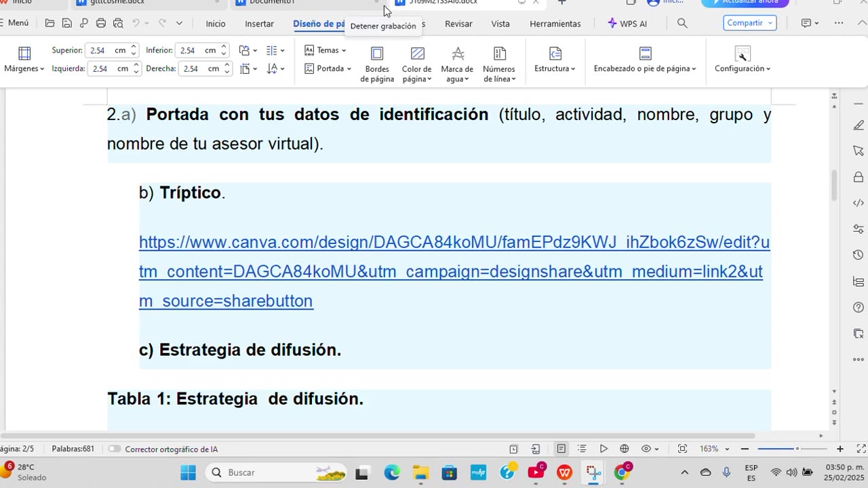Open the Menú application menu
This screenshot has height=488, width=868.
point(15,23)
